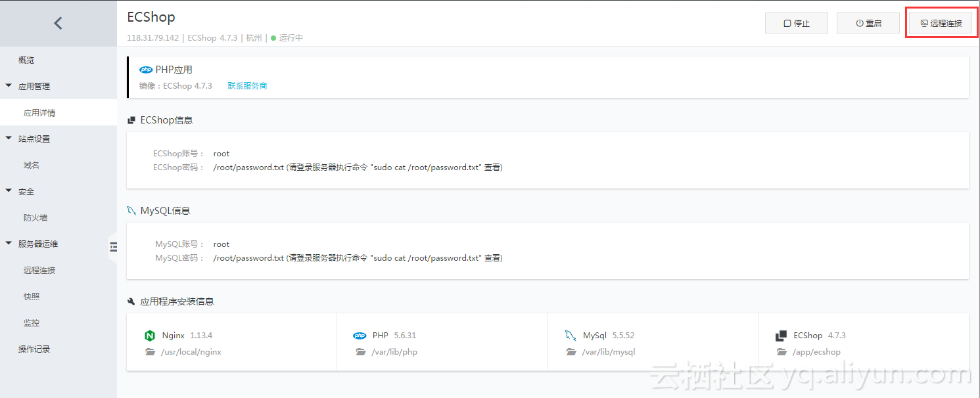
Task: Click the 镜像：ECShop 4.7.3 text
Action: coord(175,86)
